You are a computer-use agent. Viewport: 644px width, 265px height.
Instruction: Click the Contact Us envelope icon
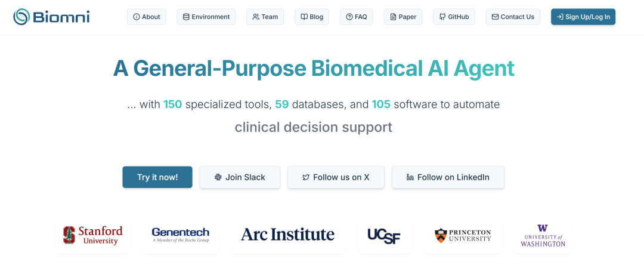click(495, 17)
